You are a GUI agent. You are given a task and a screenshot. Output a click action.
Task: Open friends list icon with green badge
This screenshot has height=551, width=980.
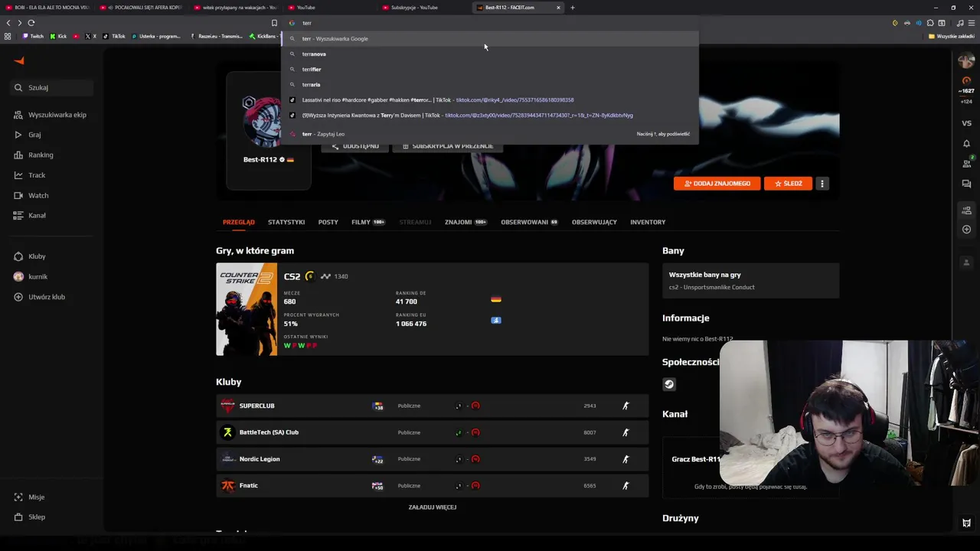(x=966, y=163)
